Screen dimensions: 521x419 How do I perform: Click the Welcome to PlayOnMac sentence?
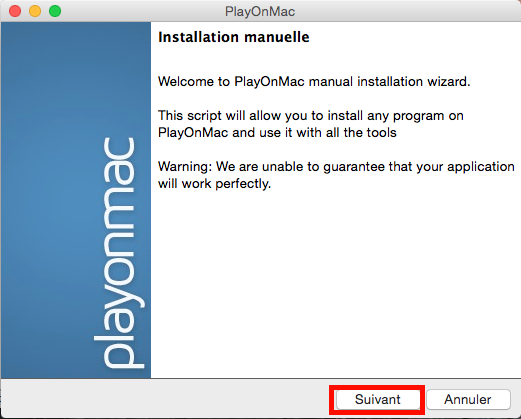tap(314, 82)
